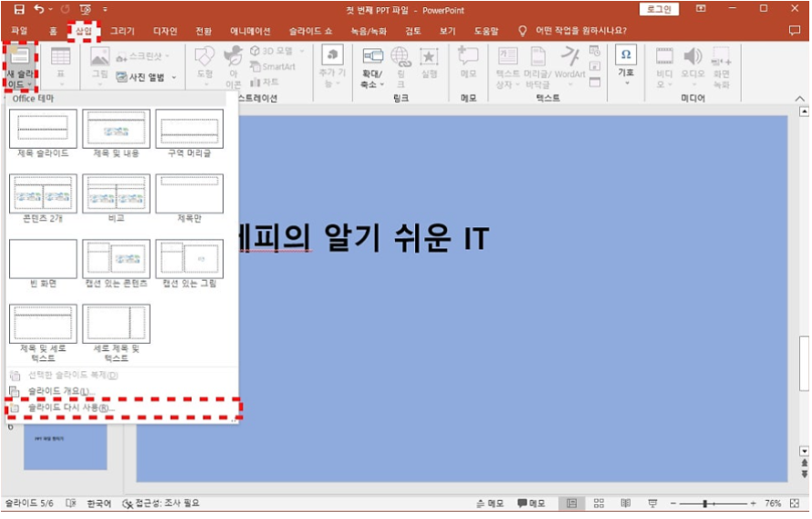Open the 비디오 insert dropdown

(664, 67)
